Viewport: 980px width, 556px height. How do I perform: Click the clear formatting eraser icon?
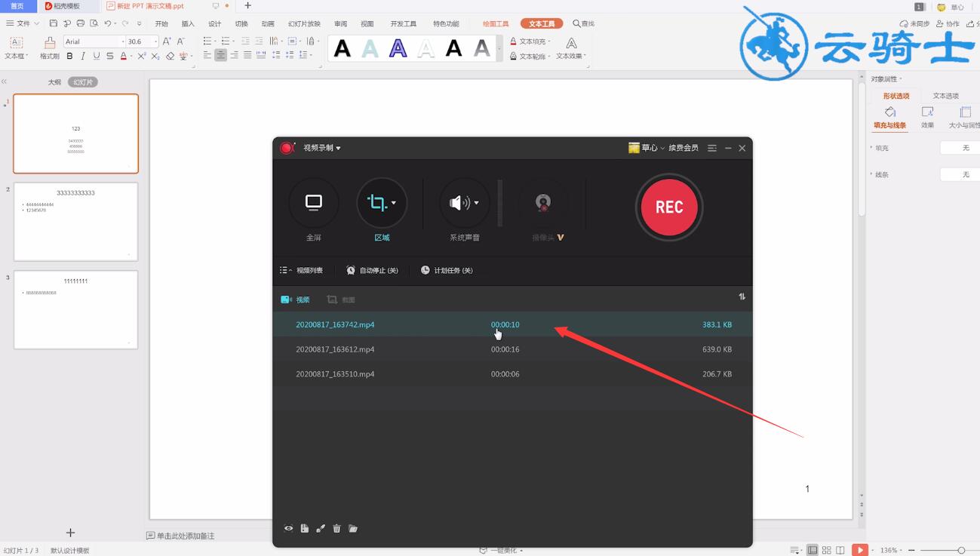pyautogui.click(x=170, y=56)
